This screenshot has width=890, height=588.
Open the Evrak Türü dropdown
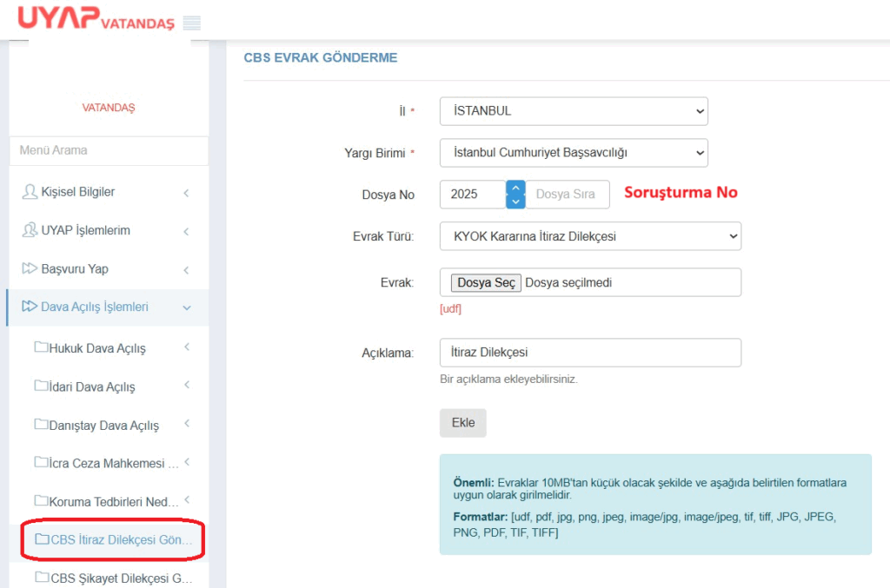[590, 236]
